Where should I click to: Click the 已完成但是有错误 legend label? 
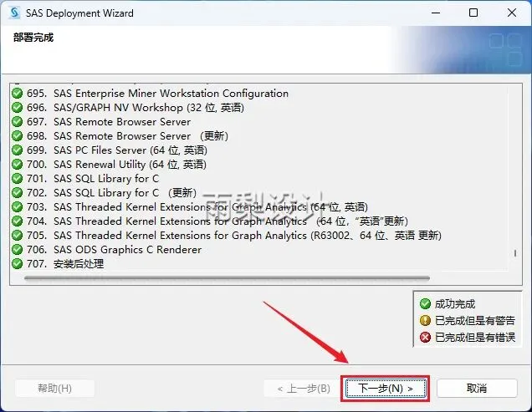(475, 338)
